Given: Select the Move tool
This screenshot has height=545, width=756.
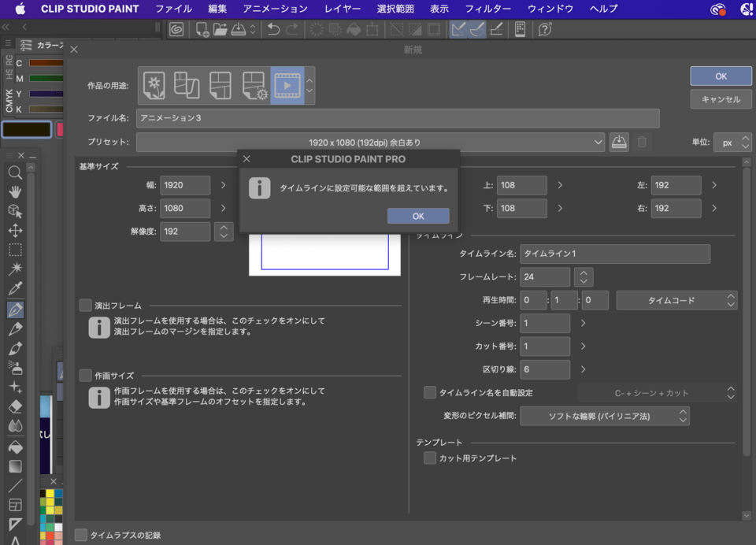Looking at the screenshot, I should click(x=14, y=231).
